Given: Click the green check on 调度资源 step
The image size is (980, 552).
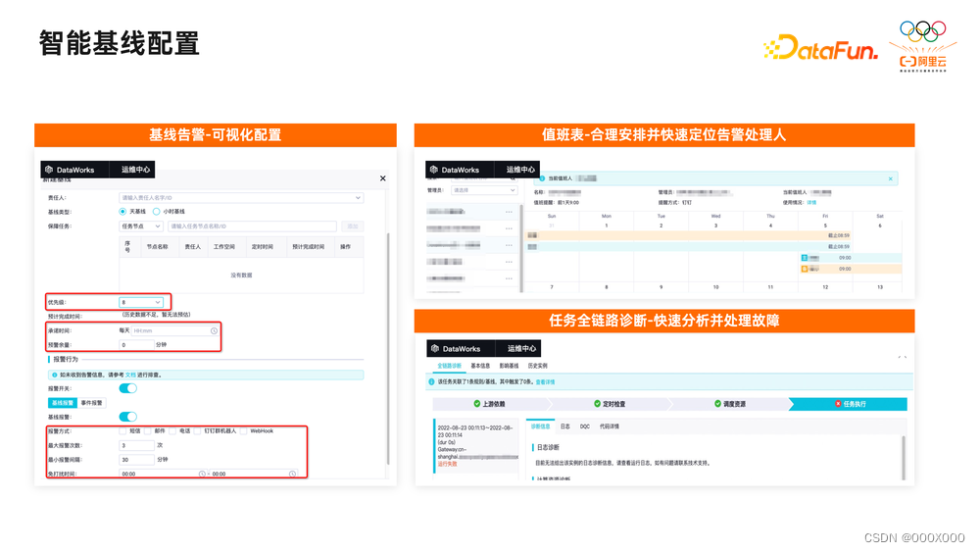Looking at the screenshot, I should coord(717,404).
